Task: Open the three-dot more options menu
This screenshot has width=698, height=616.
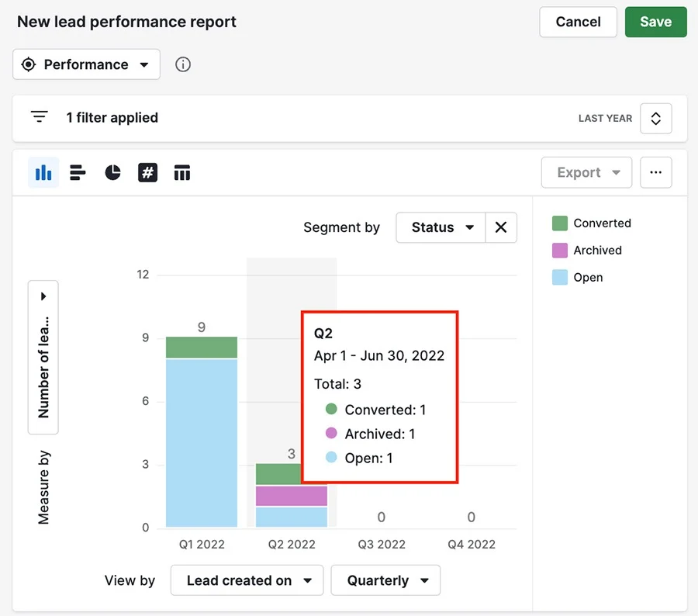Action: (655, 172)
